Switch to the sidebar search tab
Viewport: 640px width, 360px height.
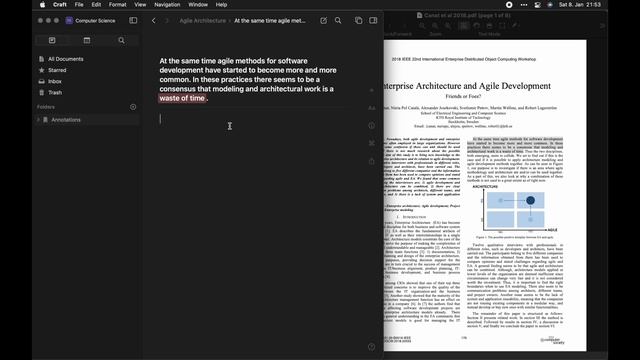121,40
